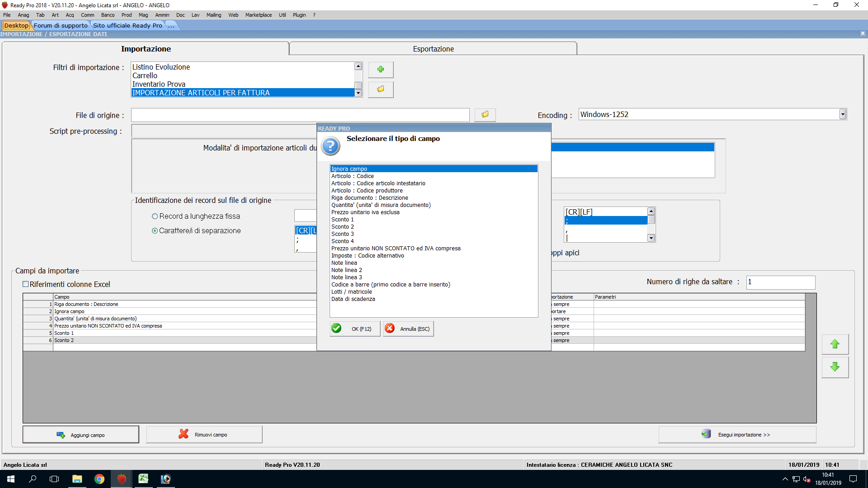
Task: Move the field up with the green up arrow
Action: (835, 344)
